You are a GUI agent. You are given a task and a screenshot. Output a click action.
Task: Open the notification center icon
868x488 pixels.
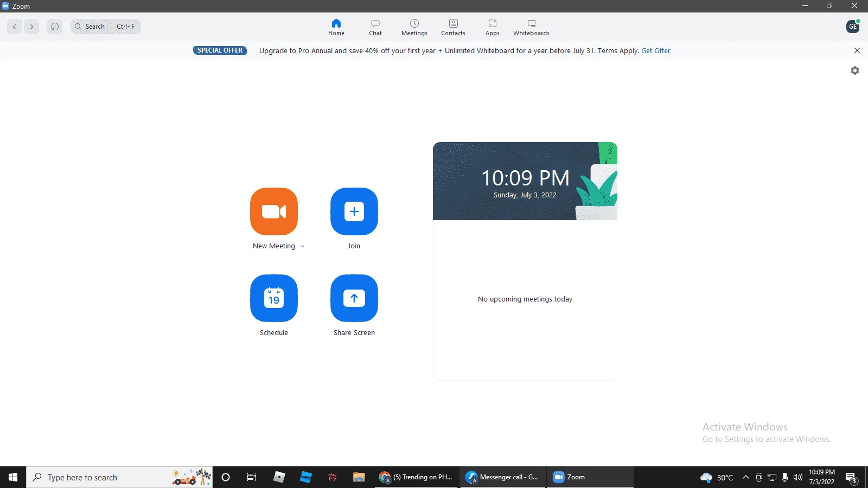851,478
